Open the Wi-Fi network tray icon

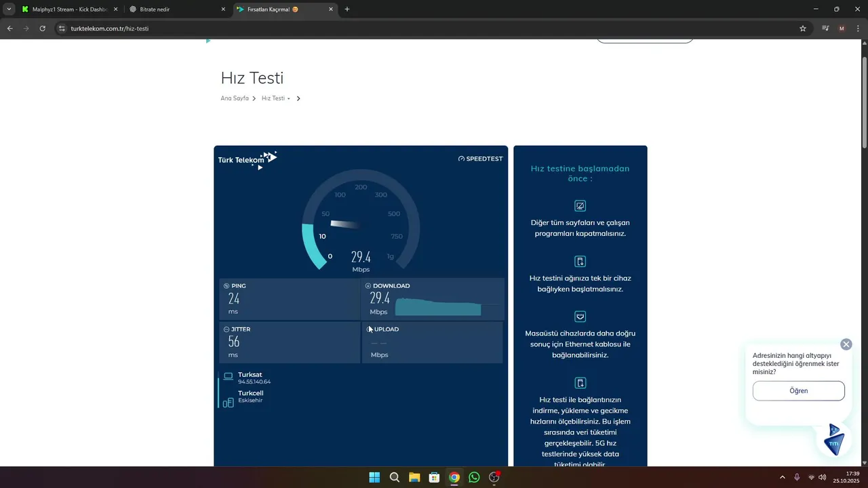pos(811,477)
